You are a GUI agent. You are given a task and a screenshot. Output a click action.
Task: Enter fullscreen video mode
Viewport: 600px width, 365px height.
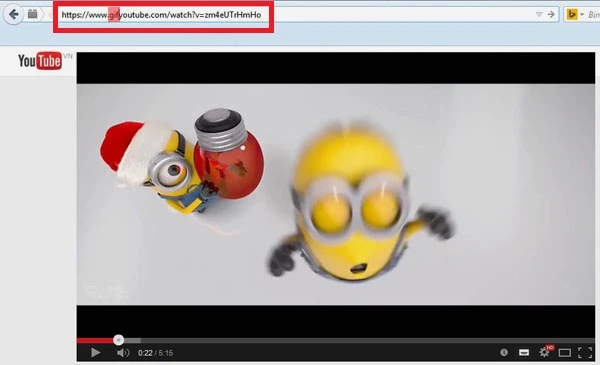(x=585, y=352)
